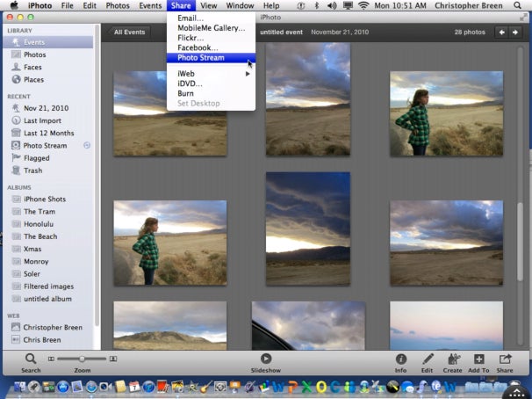Open Chris Breen web account
This screenshot has height=399, width=532.
pyautogui.click(x=47, y=340)
